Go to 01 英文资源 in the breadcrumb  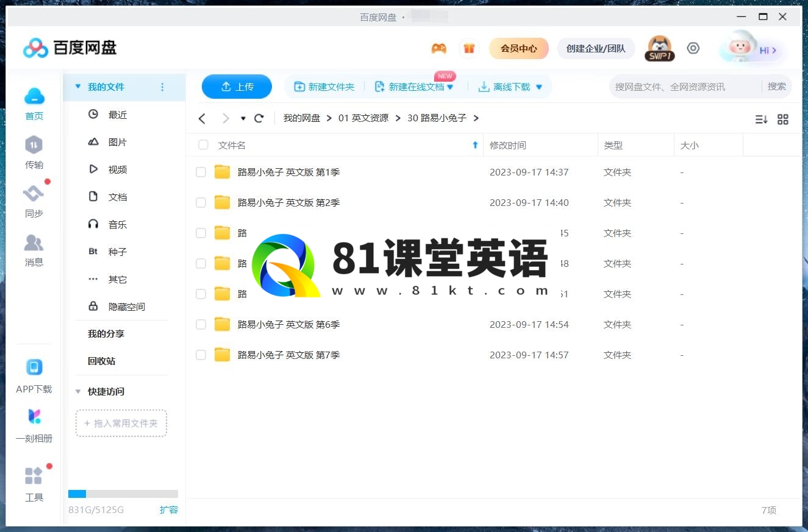[x=363, y=118]
